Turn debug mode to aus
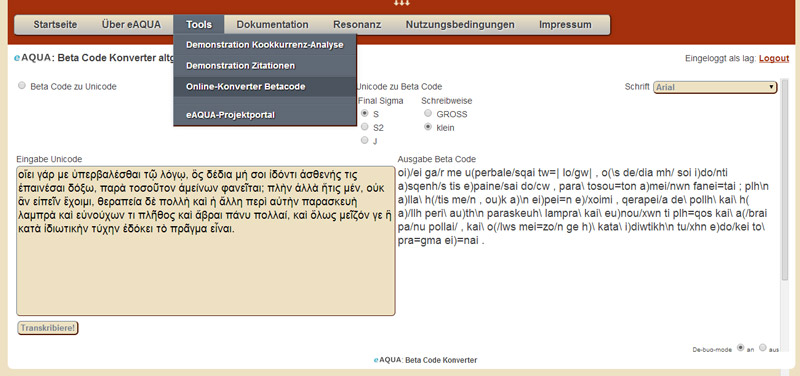This screenshot has width=800, height=376. [x=763, y=347]
